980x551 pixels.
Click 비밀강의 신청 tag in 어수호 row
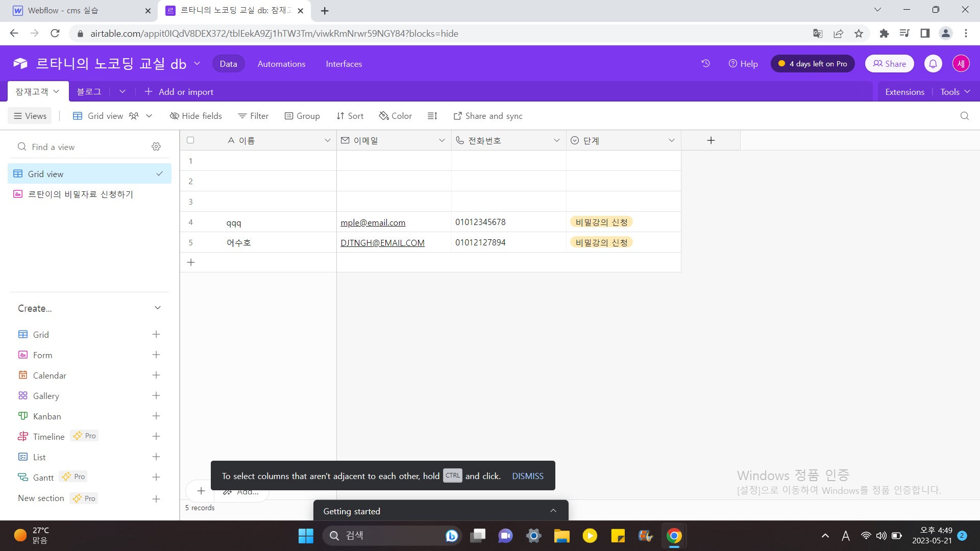point(601,242)
